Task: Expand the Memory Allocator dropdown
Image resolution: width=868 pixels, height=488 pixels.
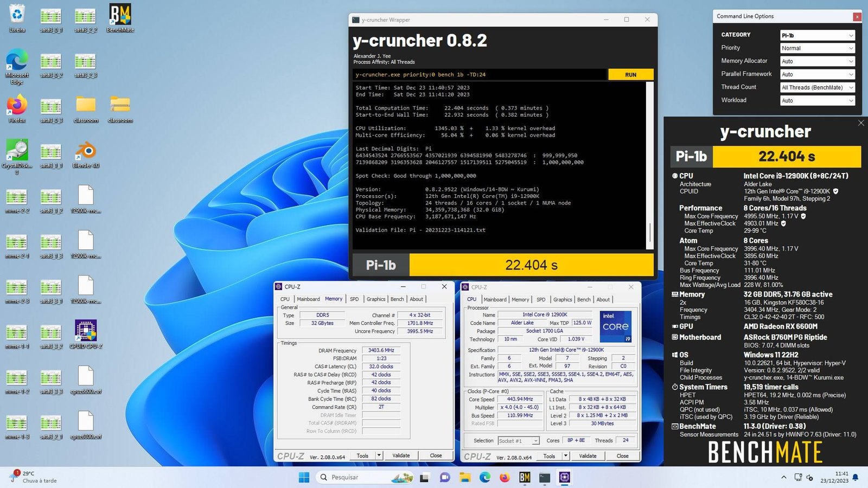Action: [x=817, y=61]
